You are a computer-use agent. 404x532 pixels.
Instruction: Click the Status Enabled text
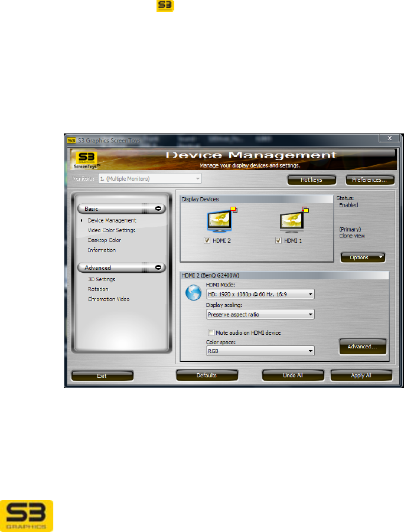pyautogui.click(x=348, y=205)
